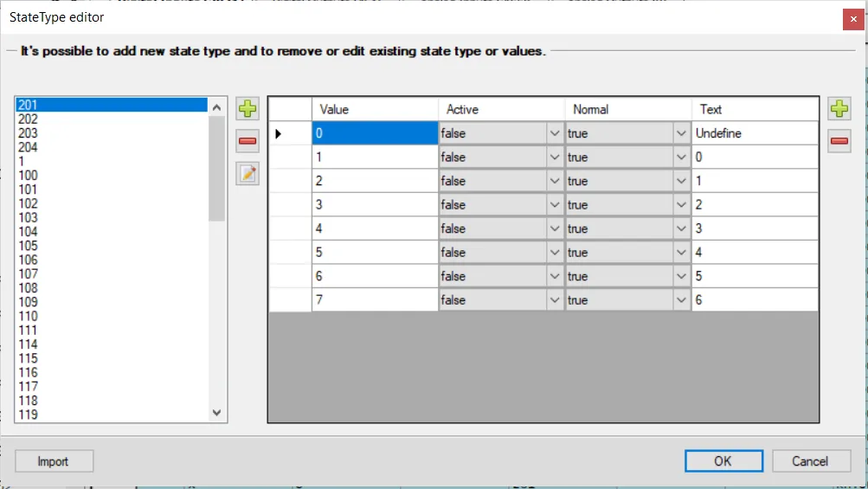The image size is (868, 489).
Task: Open Normal dropdown for value 7 row
Action: pyautogui.click(x=681, y=300)
